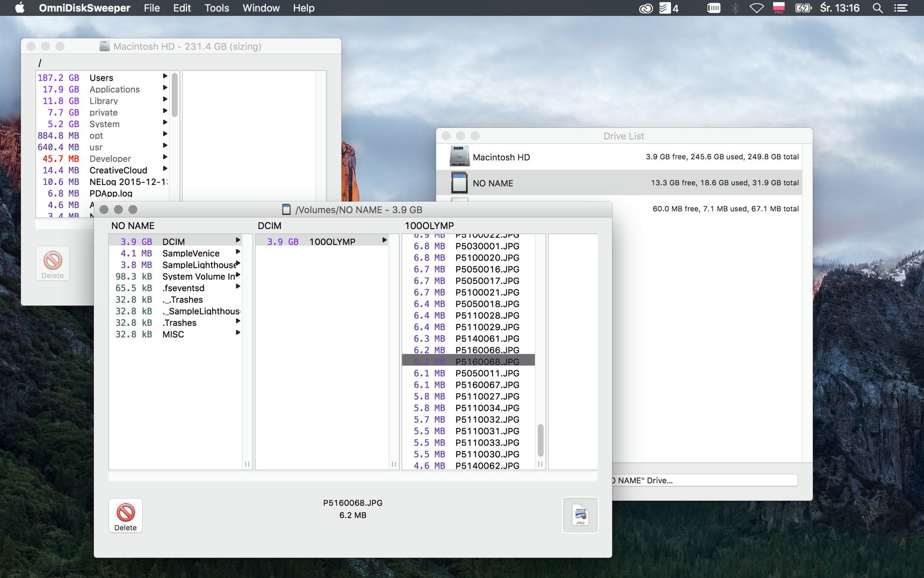Open the File menu
Image resolution: width=924 pixels, height=578 pixels.
[152, 8]
